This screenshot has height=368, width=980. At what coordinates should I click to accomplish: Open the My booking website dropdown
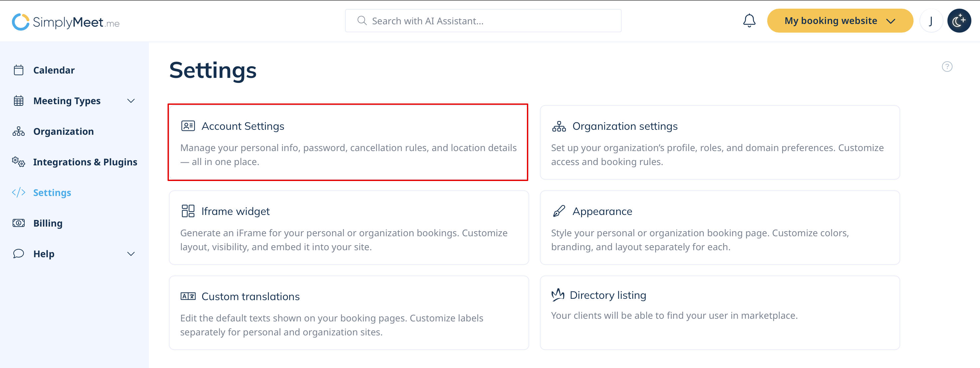pos(840,21)
